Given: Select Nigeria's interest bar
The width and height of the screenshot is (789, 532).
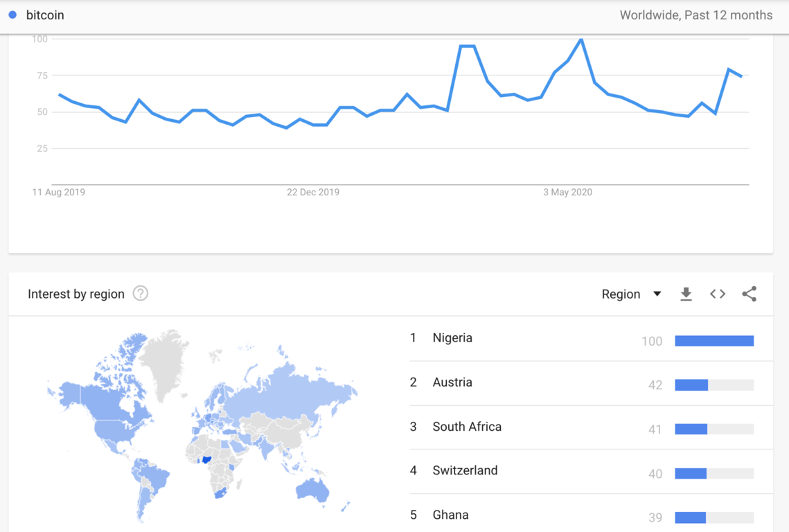Looking at the screenshot, I should (714, 340).
